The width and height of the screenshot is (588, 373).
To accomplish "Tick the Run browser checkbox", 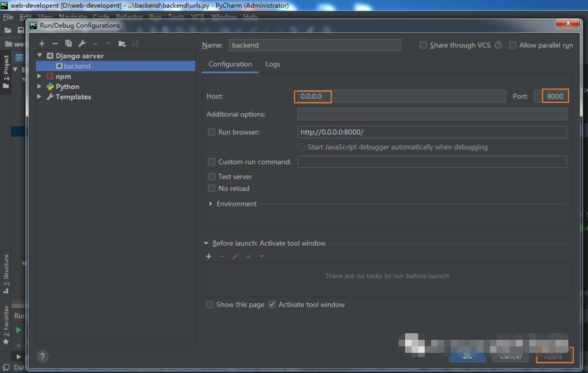I will coord(211,132).
